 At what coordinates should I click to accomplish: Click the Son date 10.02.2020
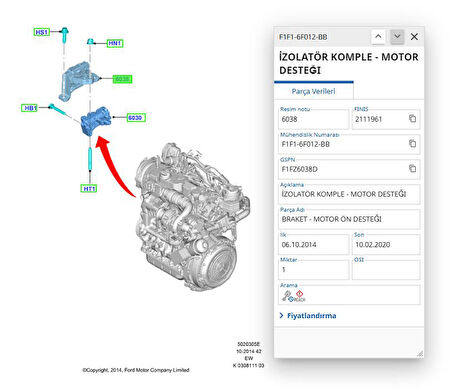tap(386, 245)
